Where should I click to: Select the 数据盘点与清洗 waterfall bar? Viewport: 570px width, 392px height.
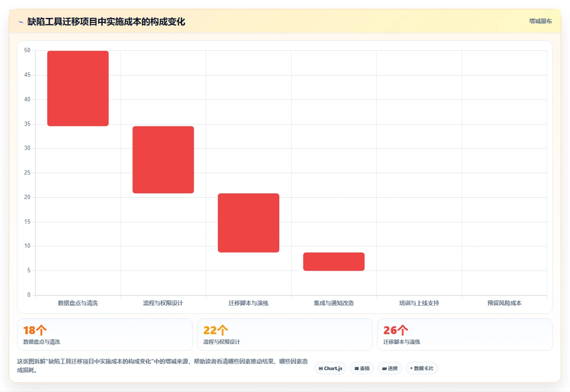pos(78,89)
